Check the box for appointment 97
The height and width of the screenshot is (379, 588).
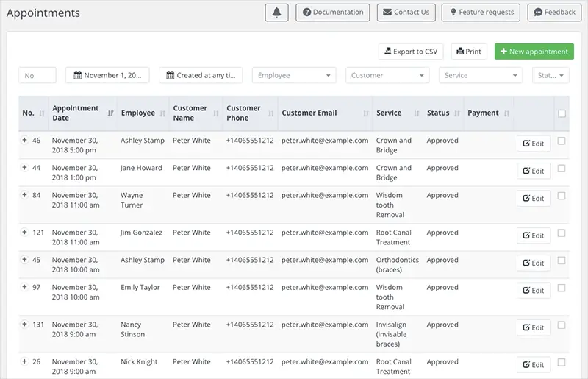pos(562,288)
